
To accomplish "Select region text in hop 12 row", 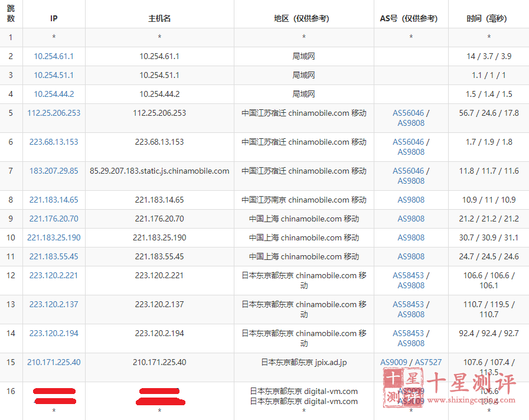I will (x=303, y=281).
